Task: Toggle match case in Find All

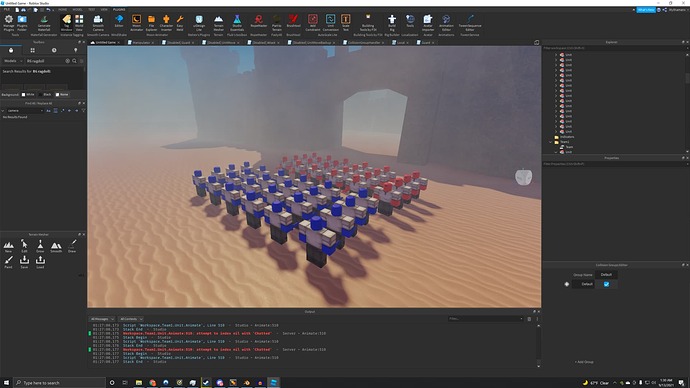Action: [48, 111]
